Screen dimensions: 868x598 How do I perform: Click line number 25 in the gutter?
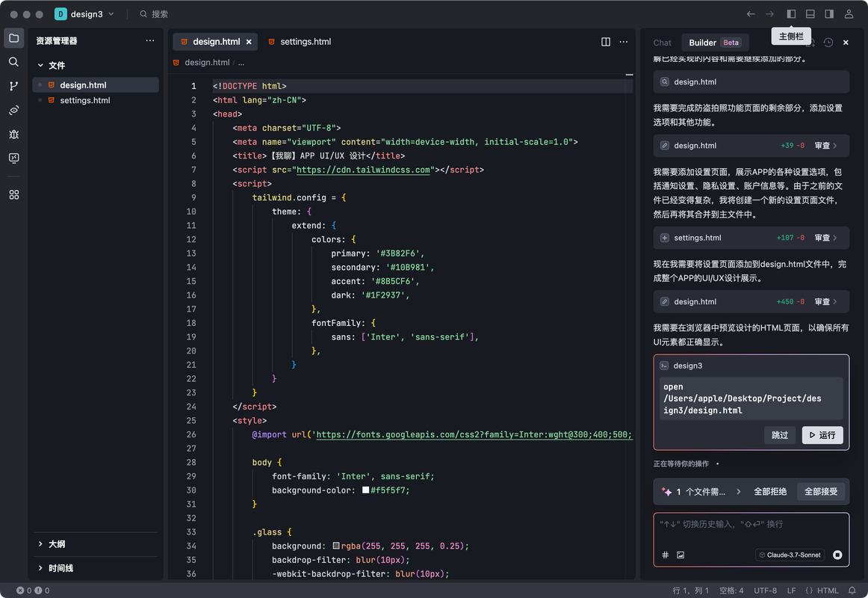[x=191, y=421]
